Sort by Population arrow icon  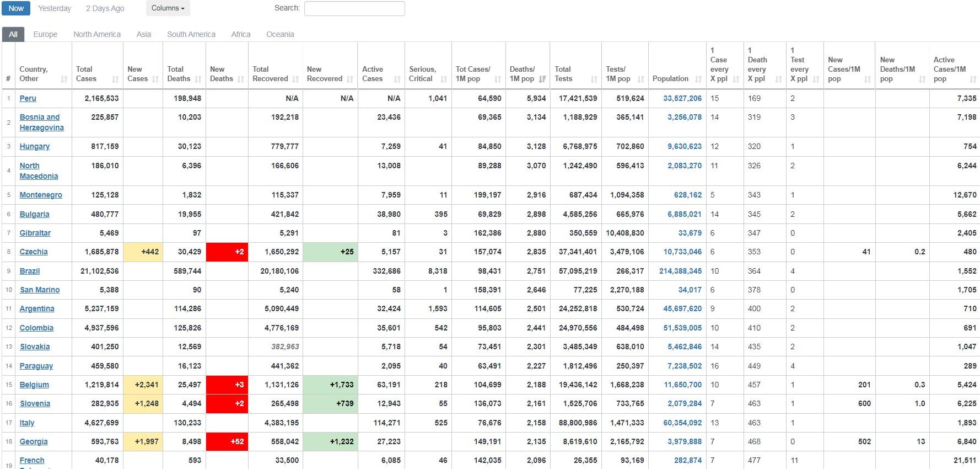[699, 79]
